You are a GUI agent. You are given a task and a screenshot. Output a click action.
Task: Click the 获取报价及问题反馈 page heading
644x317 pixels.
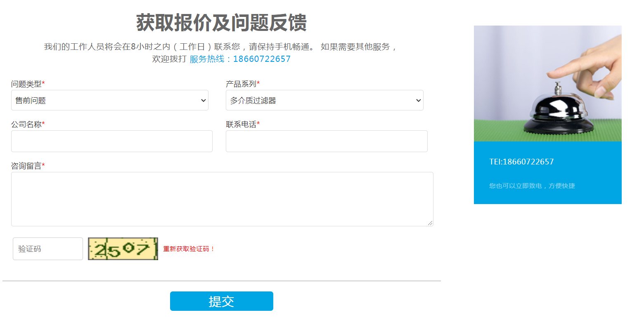point(221,23)
